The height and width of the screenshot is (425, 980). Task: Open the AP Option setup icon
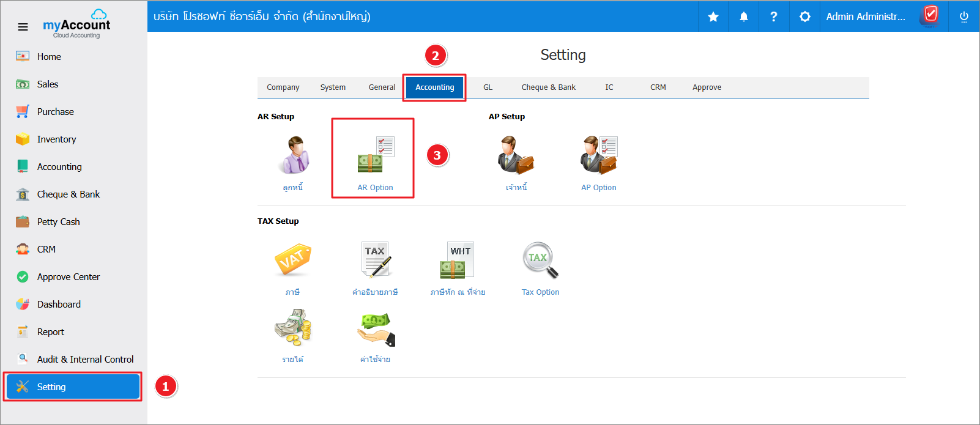click(x=598, y=156)
